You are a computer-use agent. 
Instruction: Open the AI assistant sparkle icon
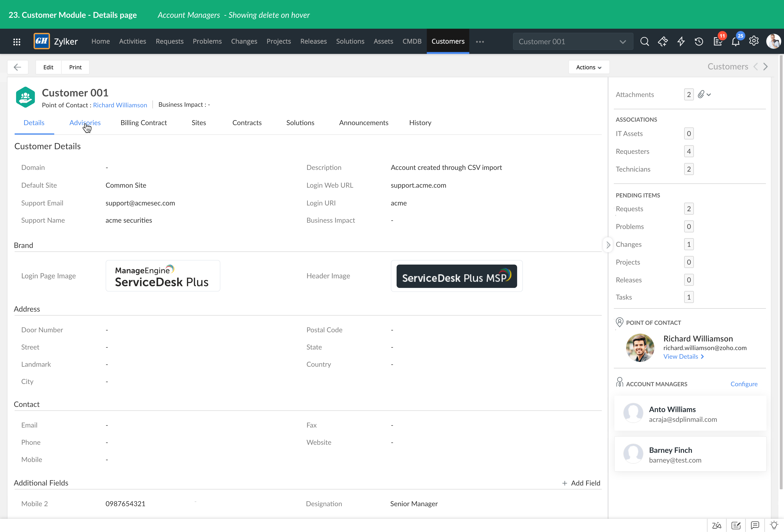click(x=663, y=41)
